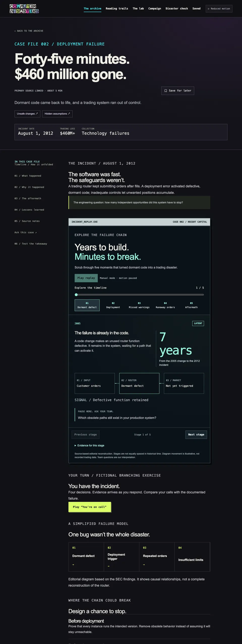Select stage 03 Missed warnings tab

(x=139, y=305)
